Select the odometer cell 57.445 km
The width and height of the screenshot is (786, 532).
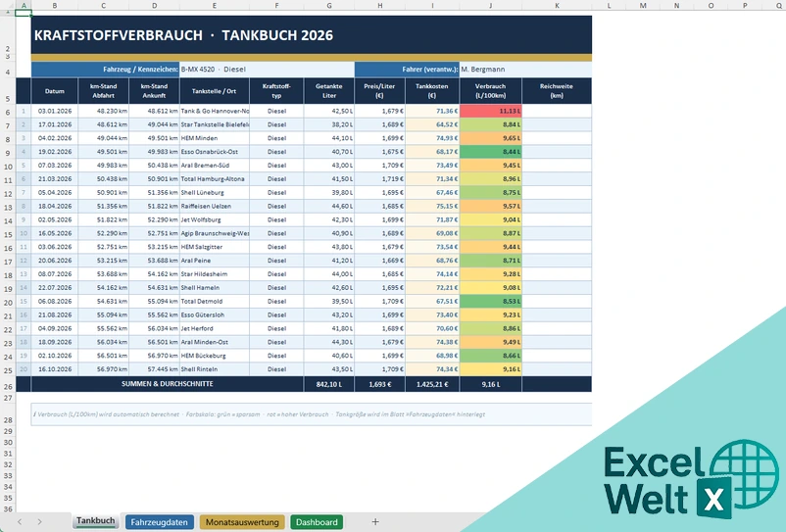[154, 368]
